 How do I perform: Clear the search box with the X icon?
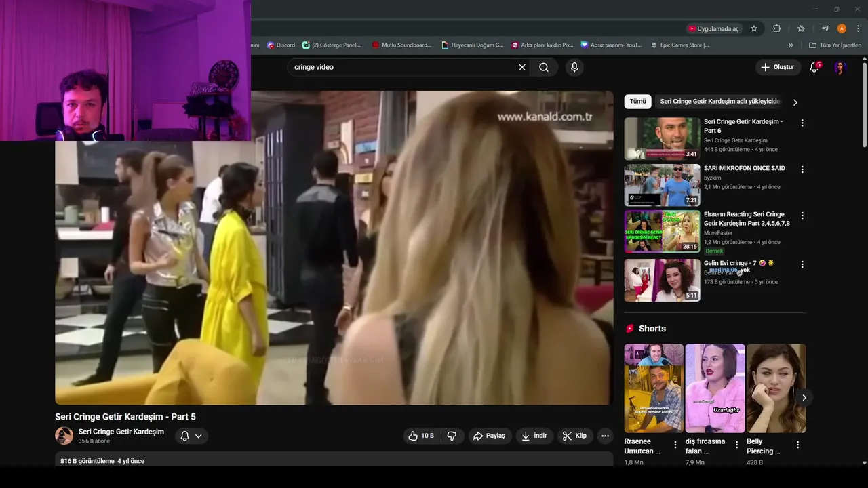[x=522, y=67]
